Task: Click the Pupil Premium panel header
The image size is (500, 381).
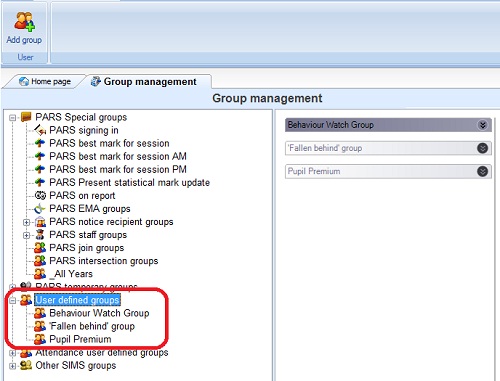Action: [x=388, y=171]
